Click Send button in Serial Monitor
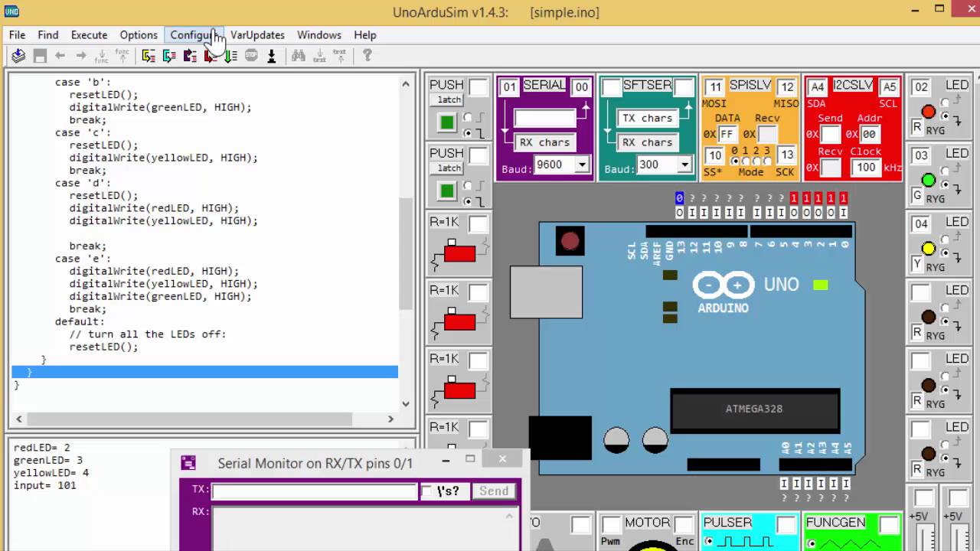 click(x=494, y=491)
